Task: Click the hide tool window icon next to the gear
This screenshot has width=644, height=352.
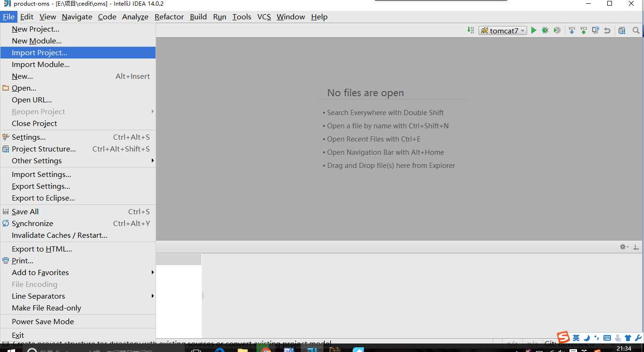Action: [x=636, y=247]
